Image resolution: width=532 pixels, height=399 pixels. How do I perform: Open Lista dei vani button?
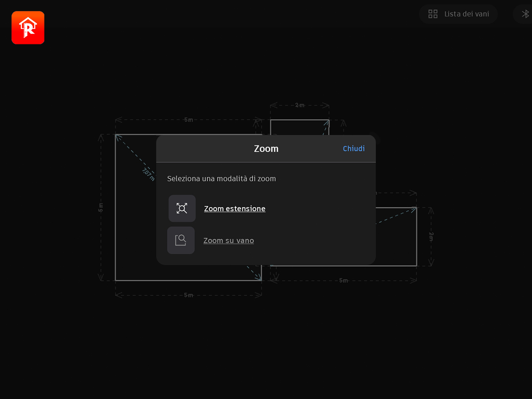tap(458, 14)
